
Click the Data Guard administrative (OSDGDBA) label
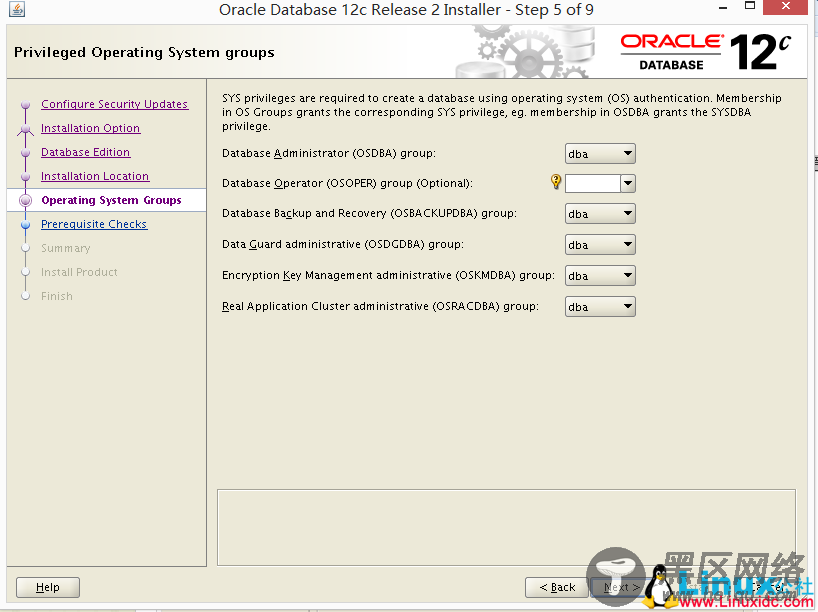pos(343,244)
